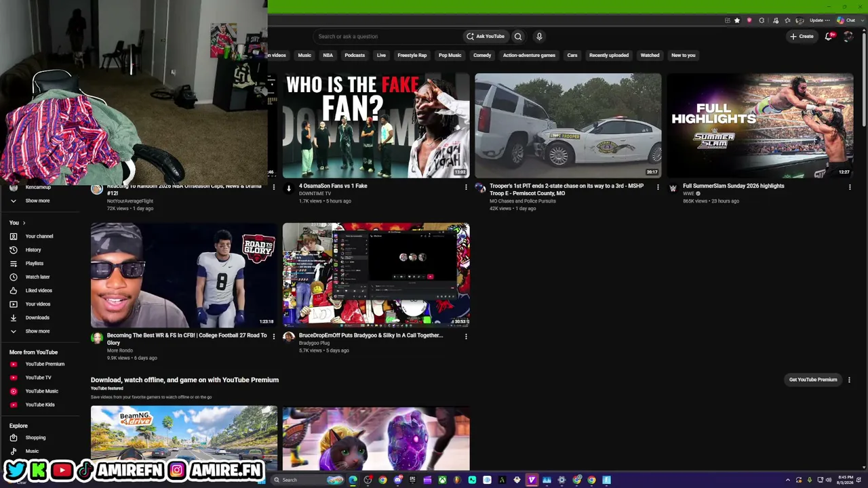Select the Recently uploaded filter chip
The height and width of the screenshot is (488, 868).
tap(609, 56)
